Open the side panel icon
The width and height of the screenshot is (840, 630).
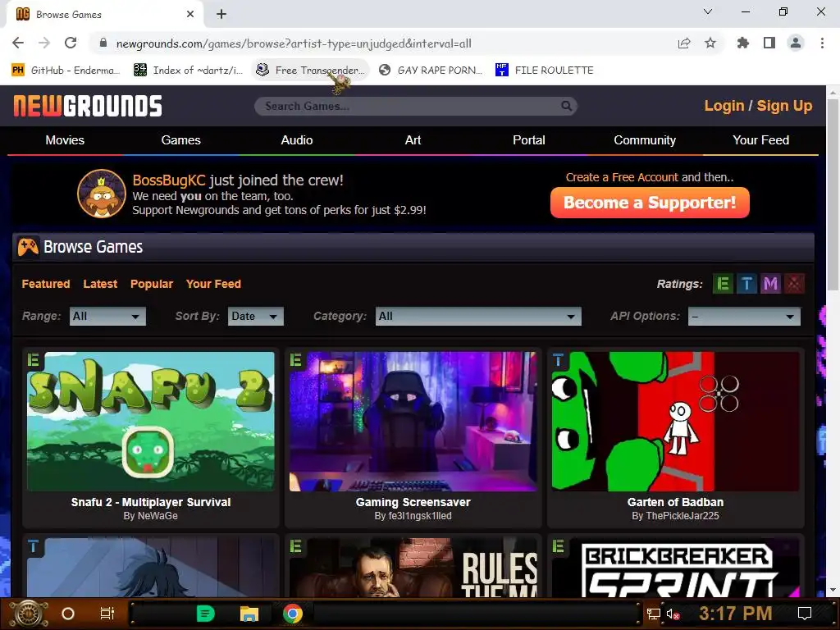click(x=769, y=43)
